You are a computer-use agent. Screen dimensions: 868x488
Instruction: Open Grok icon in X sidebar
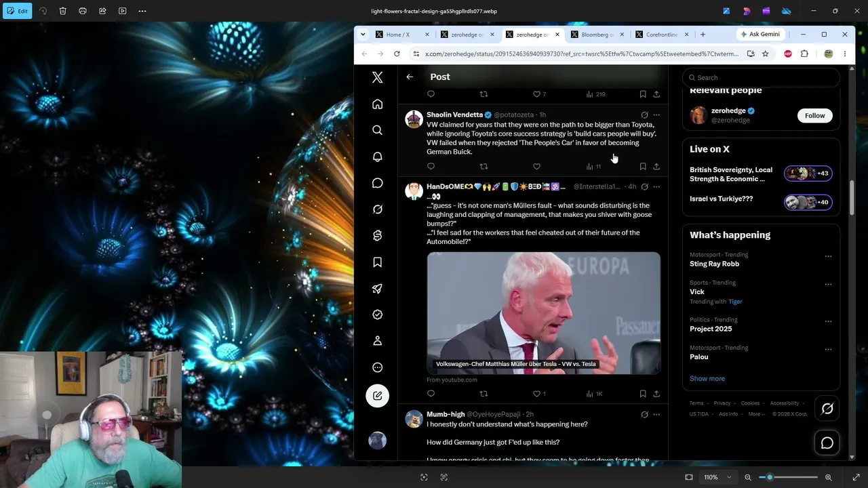(378, 209)
